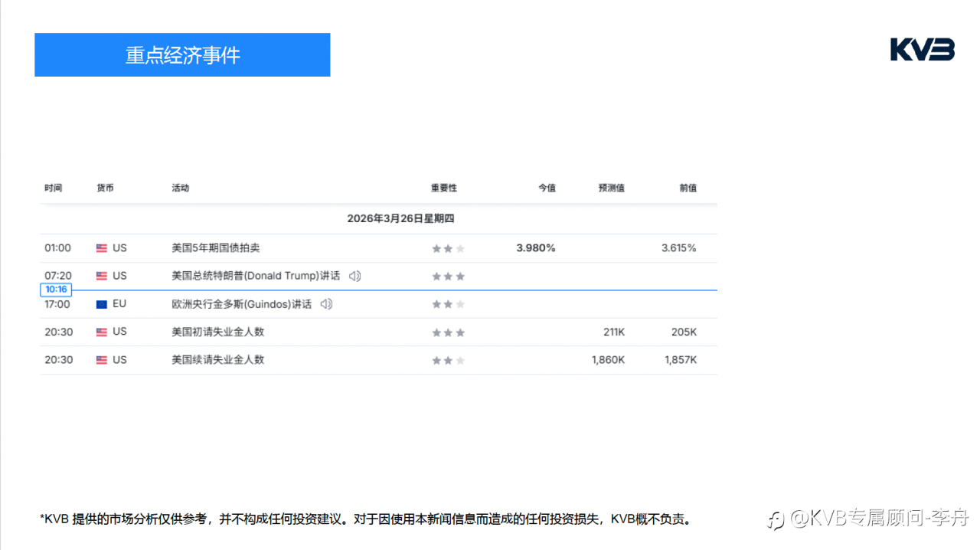This screenshot has width=980, height=550.
Task: Click US flag in 美国续请失业金人数 row
Action: pos(102,360)
